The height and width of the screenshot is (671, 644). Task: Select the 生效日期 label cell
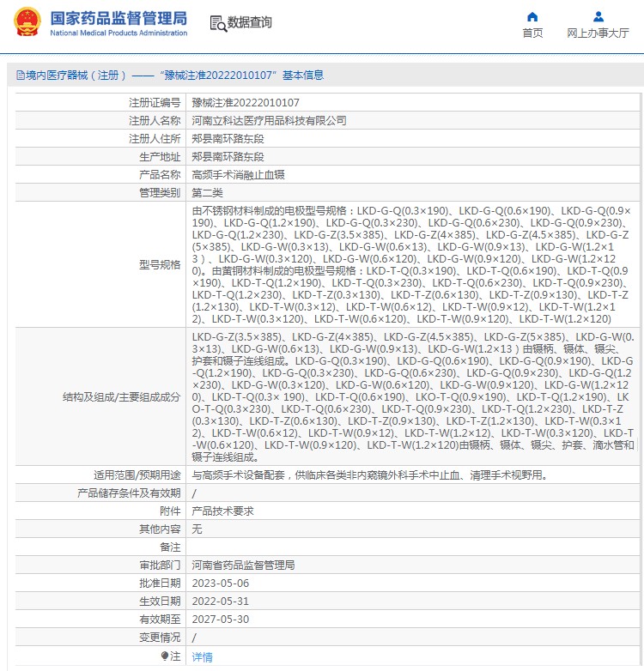pyautogui.click(x=100, y=601)
